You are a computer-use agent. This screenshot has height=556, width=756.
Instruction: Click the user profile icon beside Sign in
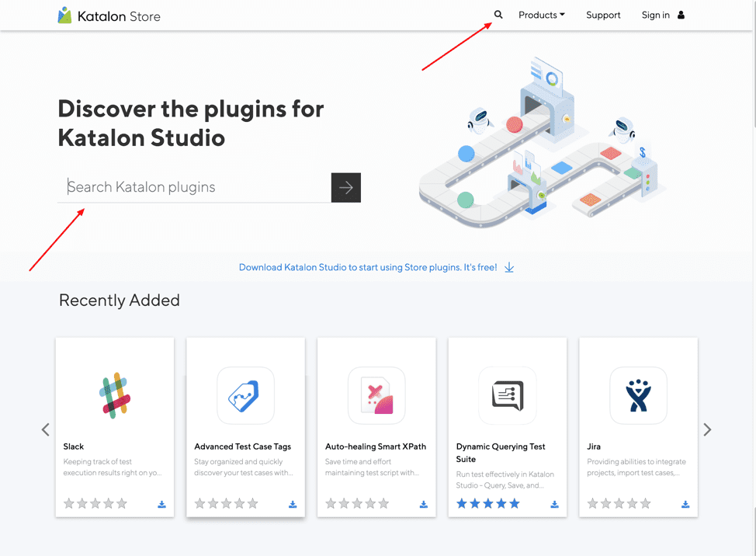point(681,15)
